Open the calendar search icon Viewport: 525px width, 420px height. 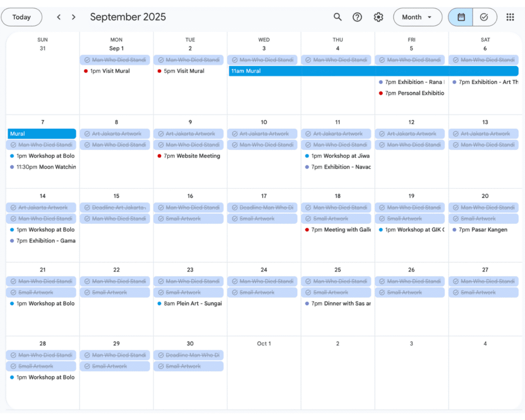tap(337, 17)
